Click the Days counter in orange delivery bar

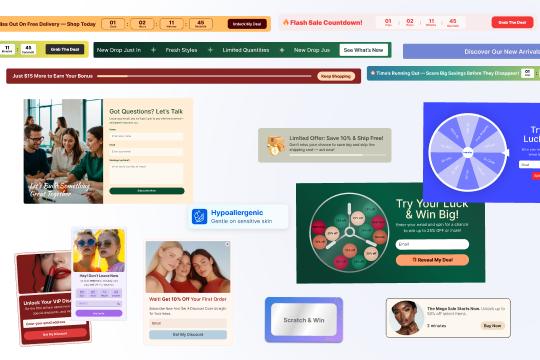(x=113, y=24)
